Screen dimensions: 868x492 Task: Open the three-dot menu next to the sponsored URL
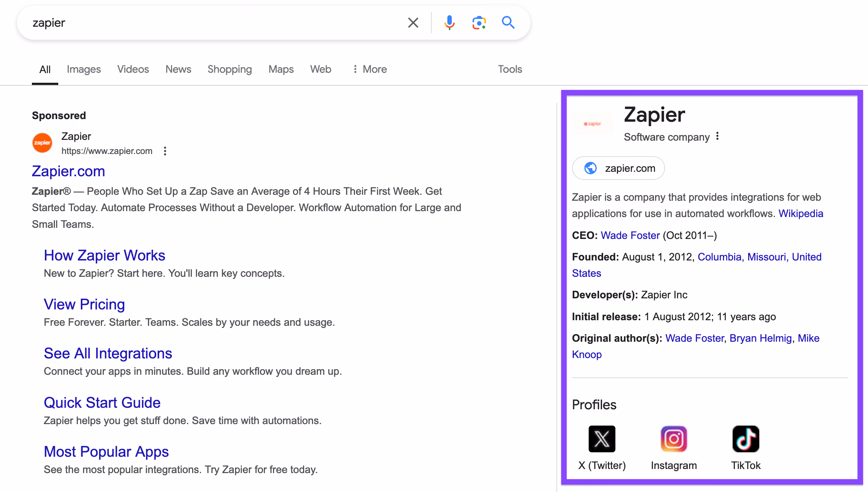coord(165,151)
